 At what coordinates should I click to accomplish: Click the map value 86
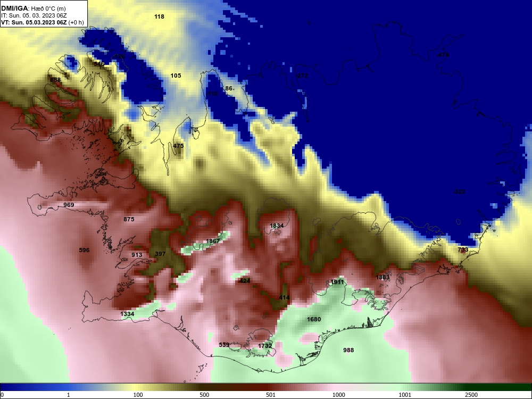click(x=229, y=88)
